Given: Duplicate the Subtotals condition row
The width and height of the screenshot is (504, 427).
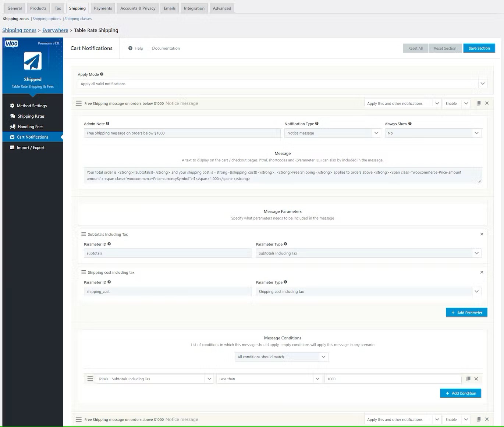Looking at the screenshot, I should [x=468, y=378].
